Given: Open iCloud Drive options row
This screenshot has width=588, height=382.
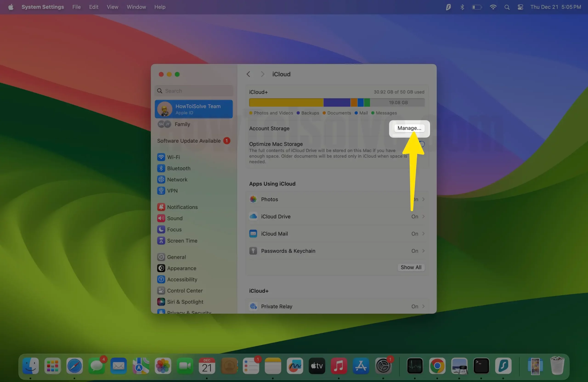Looking at the screenshot, I should point(337,216).
